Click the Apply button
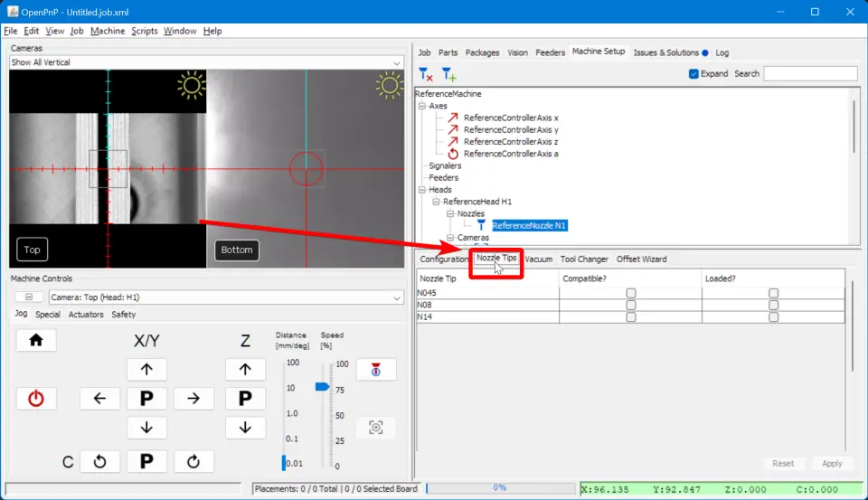This screenshot has width=868, height=500. (832, 464)
